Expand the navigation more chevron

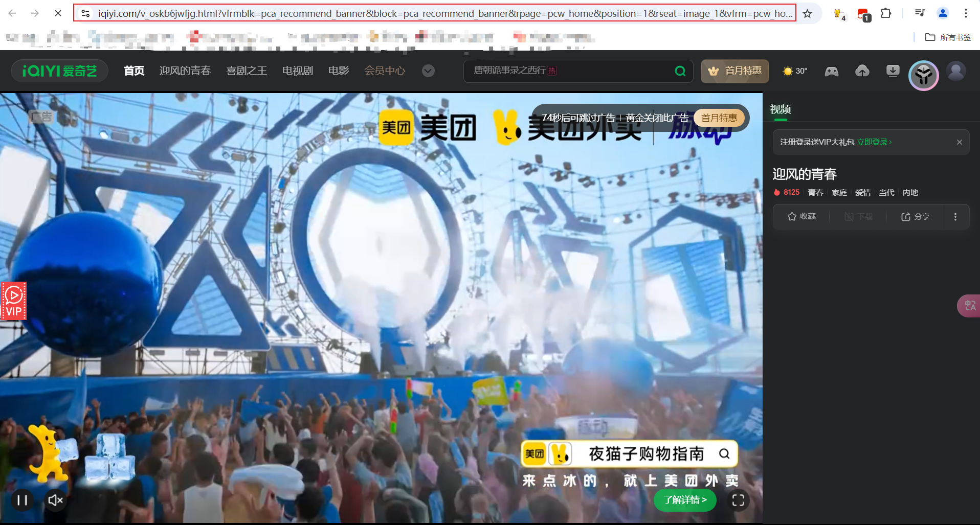click(429, 71)
